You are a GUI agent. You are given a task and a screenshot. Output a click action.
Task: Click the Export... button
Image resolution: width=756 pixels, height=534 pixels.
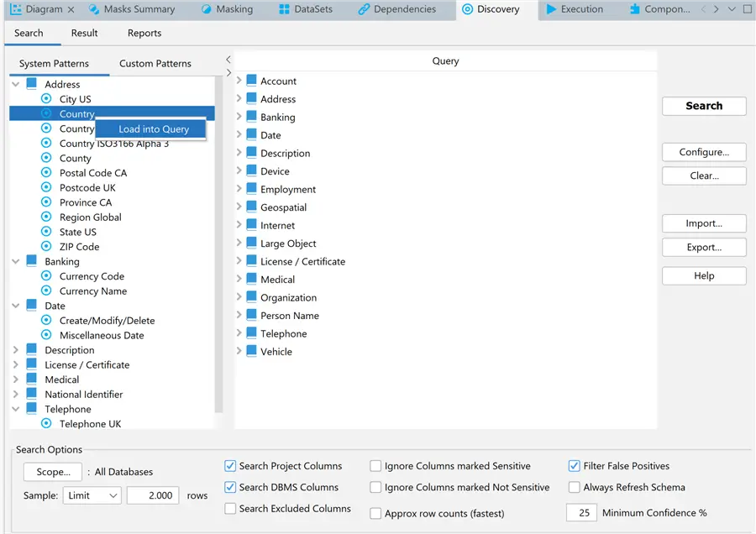pos(704,247)
